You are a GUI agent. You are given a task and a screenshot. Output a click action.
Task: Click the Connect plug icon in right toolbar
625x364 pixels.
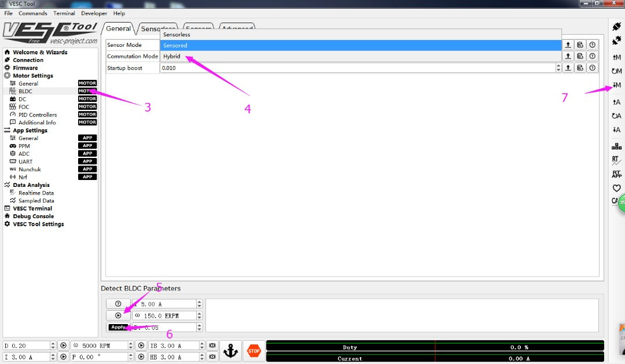pyautogui.click(x=617, y=26)
